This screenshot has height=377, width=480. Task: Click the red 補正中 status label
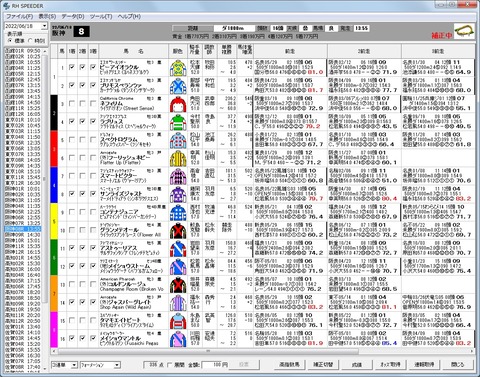442,35
